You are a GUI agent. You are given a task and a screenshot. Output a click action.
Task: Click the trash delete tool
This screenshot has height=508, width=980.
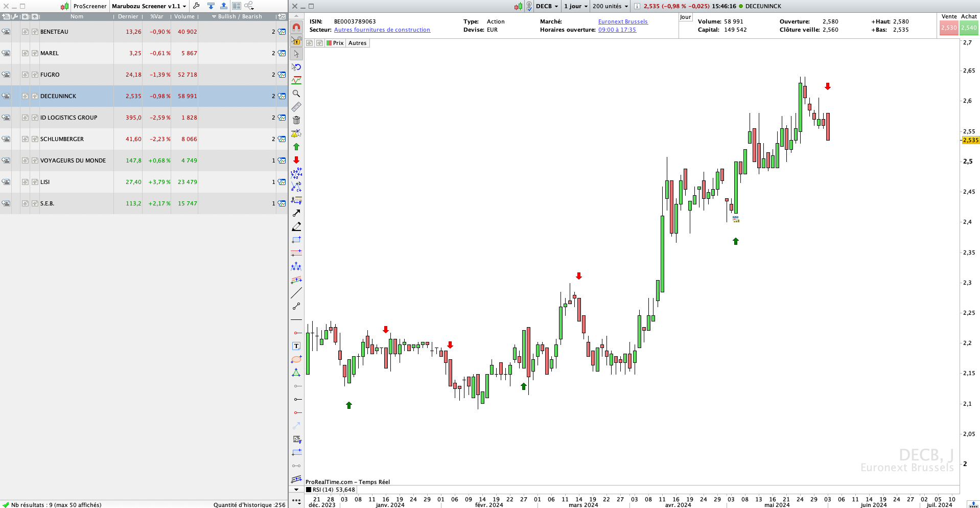296,120
